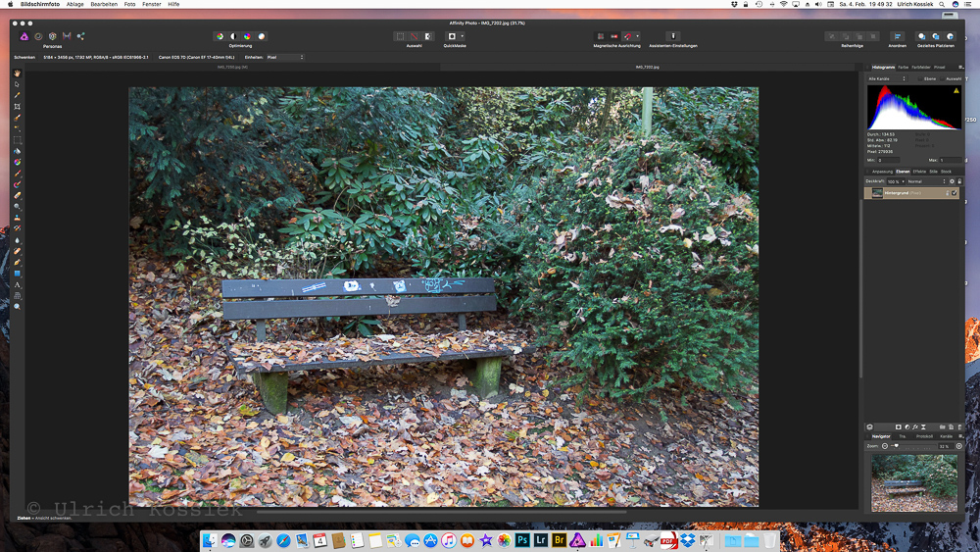Switch to the Farbfelder tab
Image resolution: width=980 pixels, height=552 pixels.
[x=921, y=67]
